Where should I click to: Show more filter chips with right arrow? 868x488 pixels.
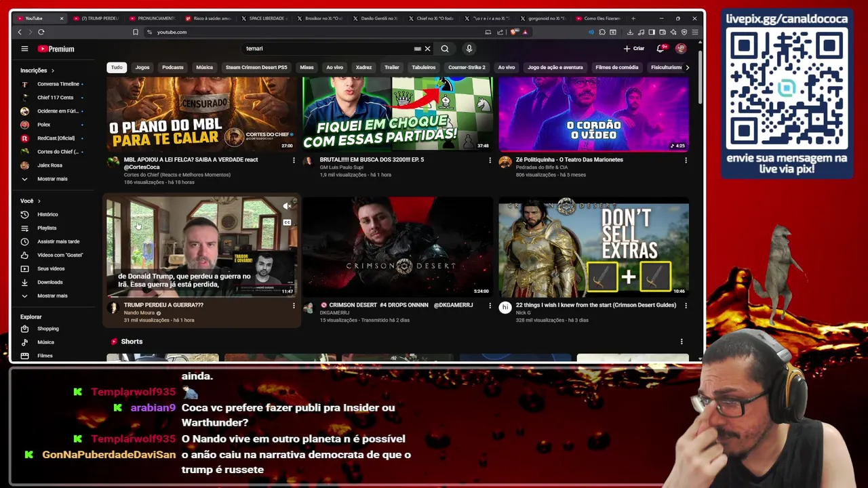coord(687,67)
